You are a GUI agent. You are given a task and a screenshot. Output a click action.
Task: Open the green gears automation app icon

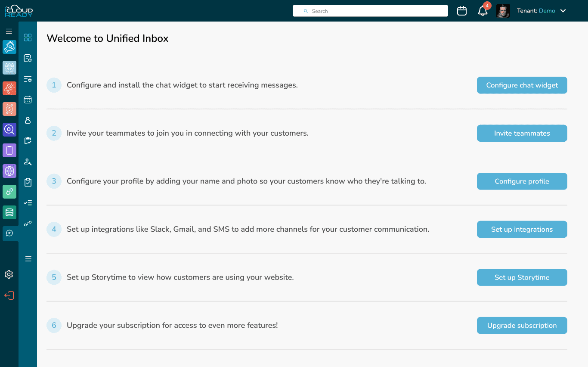click(x=9, y=192)
